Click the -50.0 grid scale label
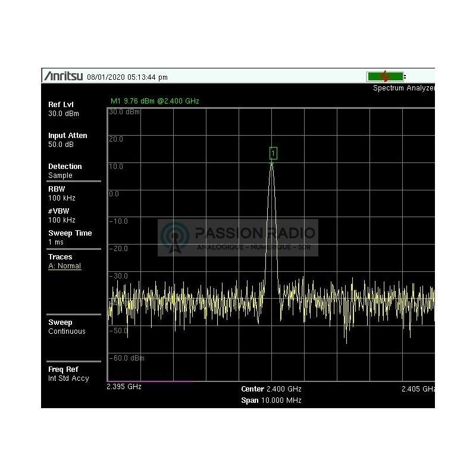The width and height of the screenshot is (476, 476). point(118,331)
